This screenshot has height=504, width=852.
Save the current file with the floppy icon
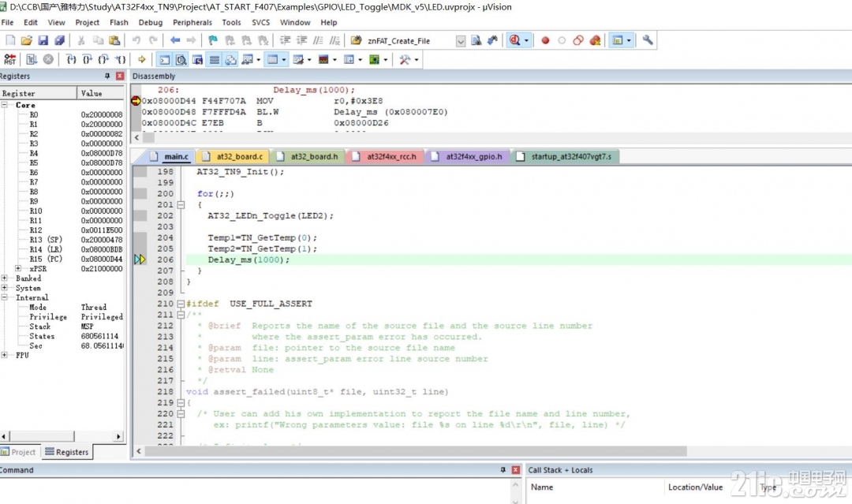43,40
